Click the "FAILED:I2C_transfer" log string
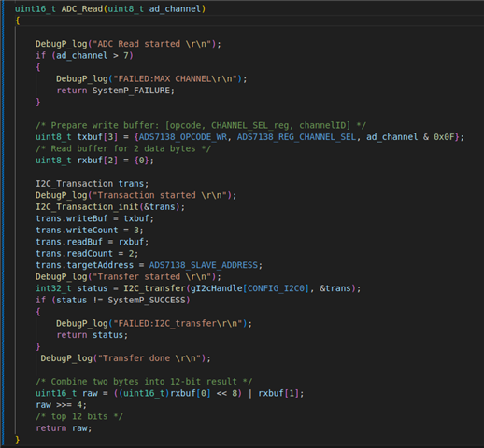Viewport: 484px width, 448px height. (x=178, y=324)
